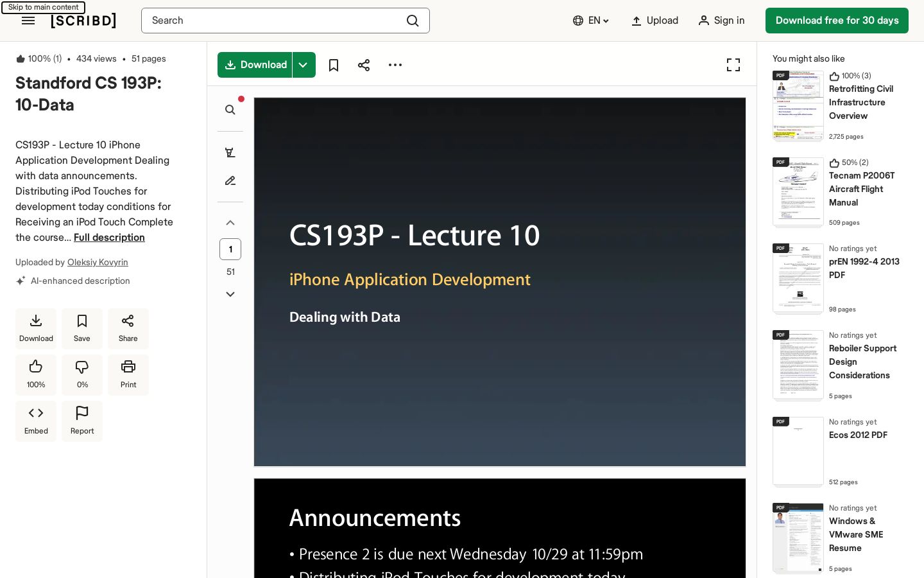This screenshot has width=924, height=578.
Task: Go to the Scribd logo homepage
Action: click(x=83, y=21)
